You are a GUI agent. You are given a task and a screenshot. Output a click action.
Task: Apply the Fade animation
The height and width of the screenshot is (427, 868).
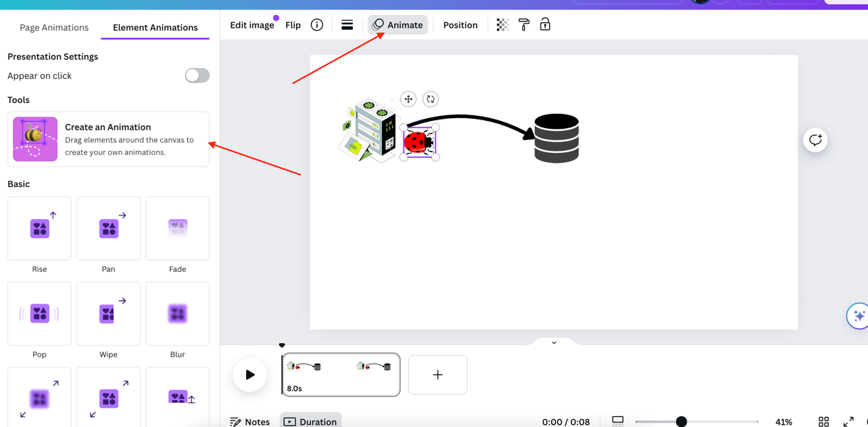[x=178, y=228]
